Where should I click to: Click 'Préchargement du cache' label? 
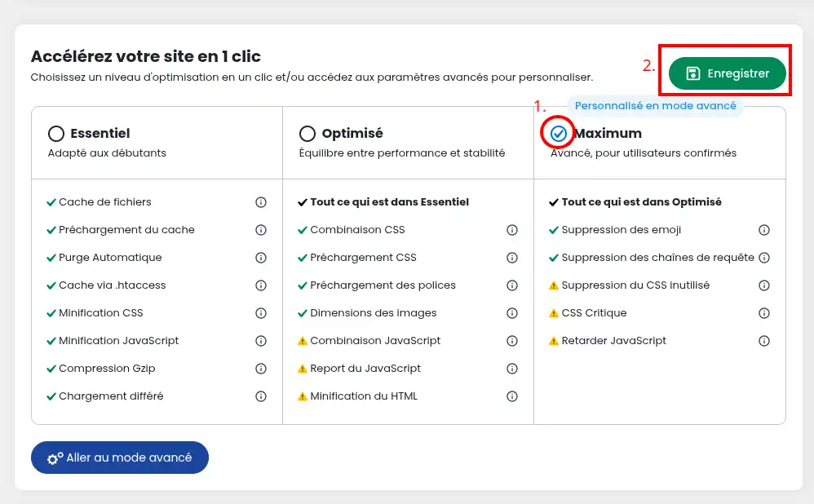(x=126, y=230)
